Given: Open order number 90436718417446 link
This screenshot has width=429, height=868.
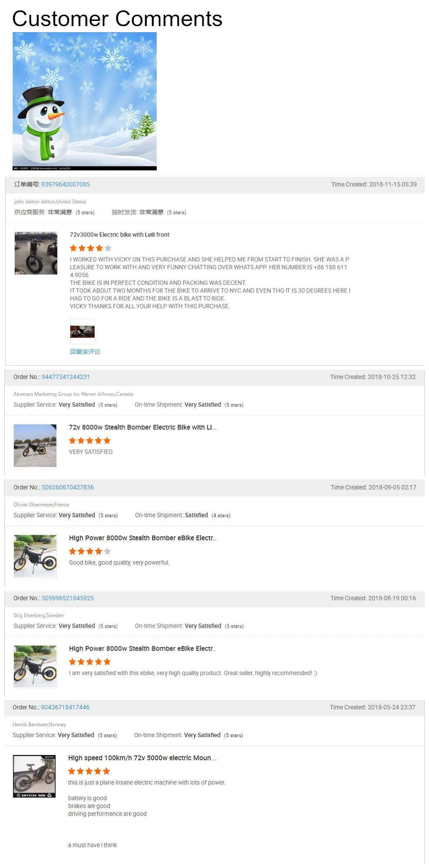Looking at the screenshot, I should point(65,707).
